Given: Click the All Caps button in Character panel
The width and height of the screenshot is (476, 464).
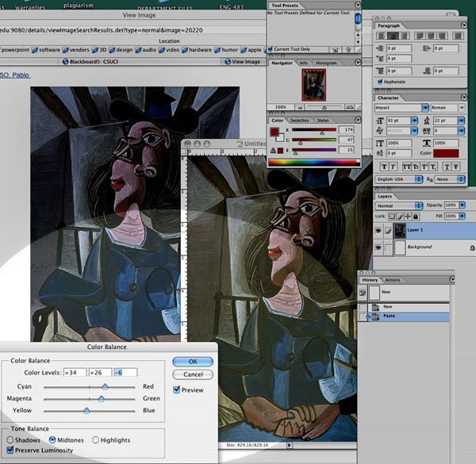Looking at the screenshot, I should (x=406, y=167).
